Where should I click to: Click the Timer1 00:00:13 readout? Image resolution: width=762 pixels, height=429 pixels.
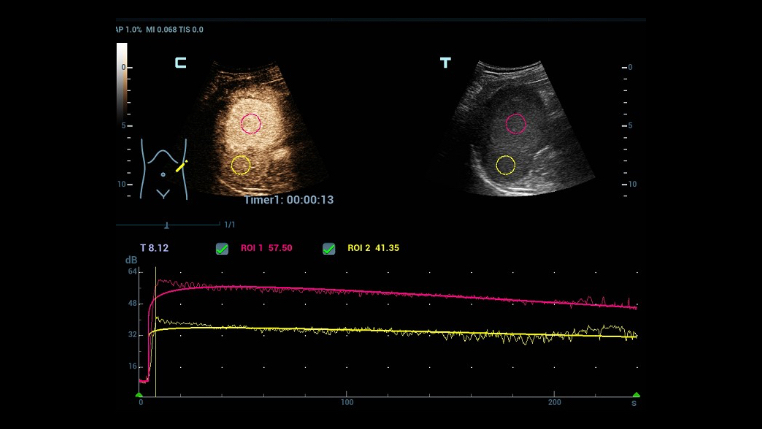tap(288, 200)
